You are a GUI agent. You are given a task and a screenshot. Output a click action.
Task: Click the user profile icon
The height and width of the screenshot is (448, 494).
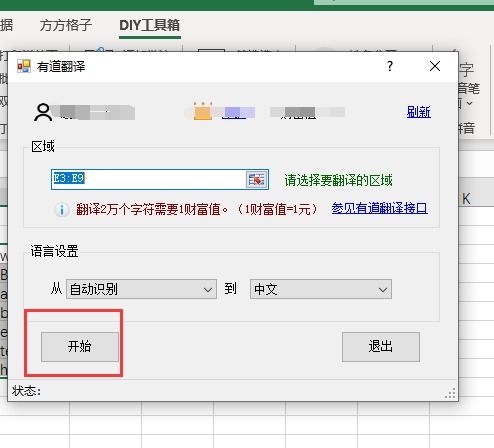click(43, 112)
